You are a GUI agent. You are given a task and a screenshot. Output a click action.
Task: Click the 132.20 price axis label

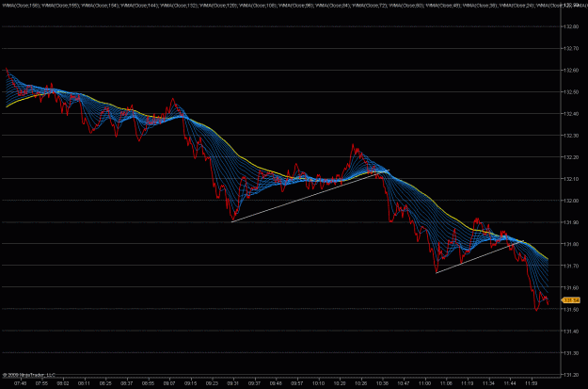(x=571, y=157)
